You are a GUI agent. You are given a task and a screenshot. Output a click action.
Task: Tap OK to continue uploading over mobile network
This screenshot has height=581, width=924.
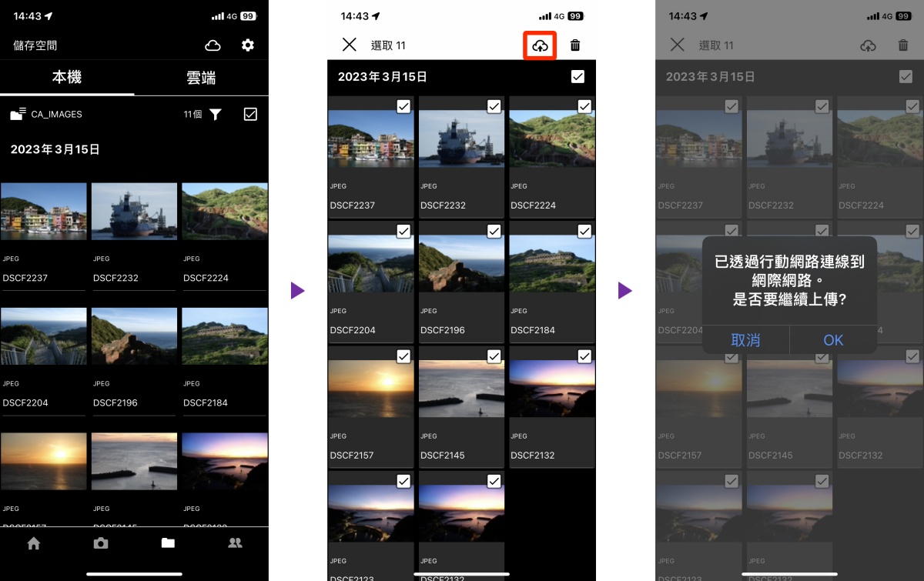pyautogui.click(x=832, y=340)
